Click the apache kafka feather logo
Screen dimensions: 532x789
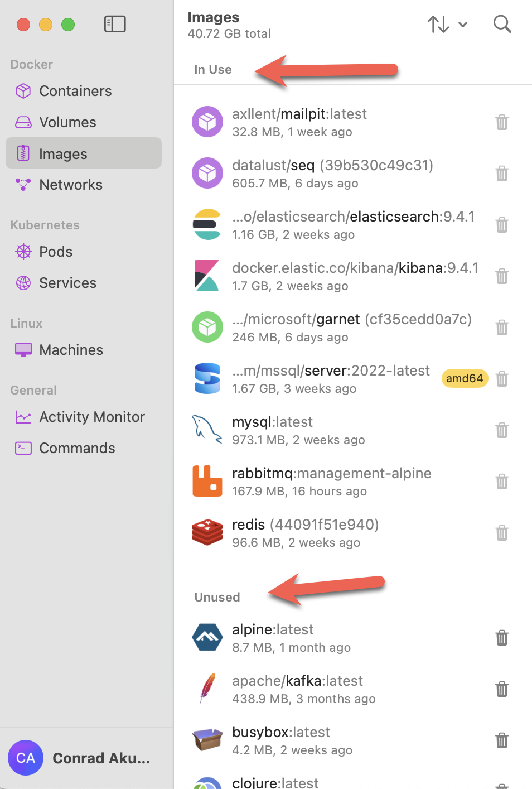tap(207, 689)
